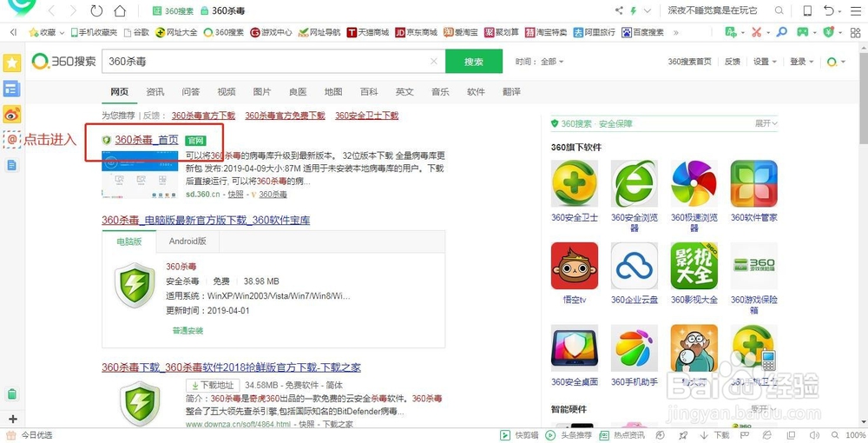The height and width of the screenshot is (443, 868).
Task: Switch to the 问答 search tab
Action: point(190,92)
